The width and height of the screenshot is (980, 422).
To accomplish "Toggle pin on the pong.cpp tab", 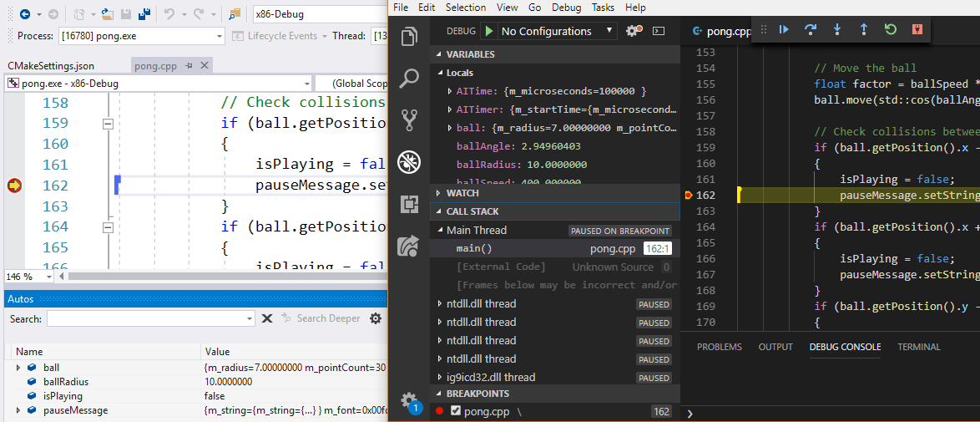I will [x=189, y=65].
